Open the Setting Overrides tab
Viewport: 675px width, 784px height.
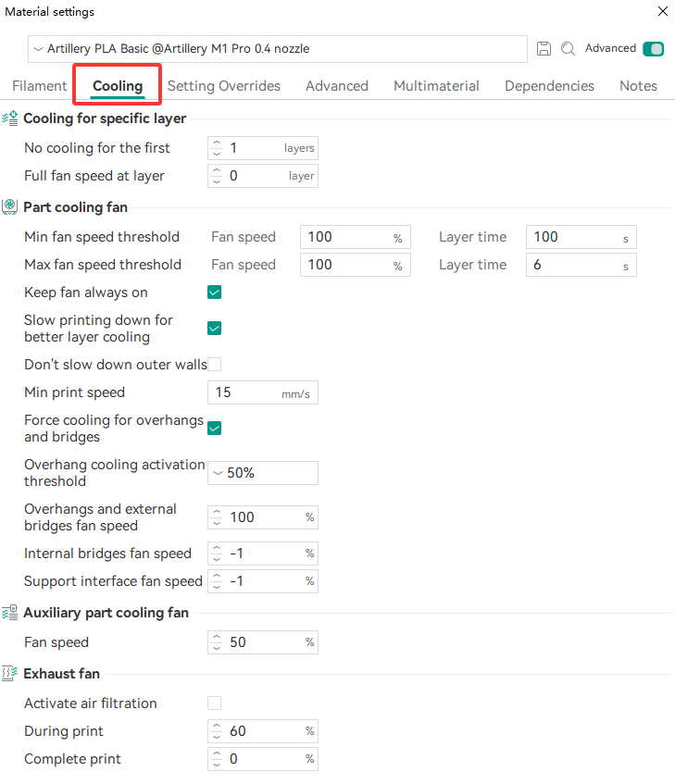(223, 86)
